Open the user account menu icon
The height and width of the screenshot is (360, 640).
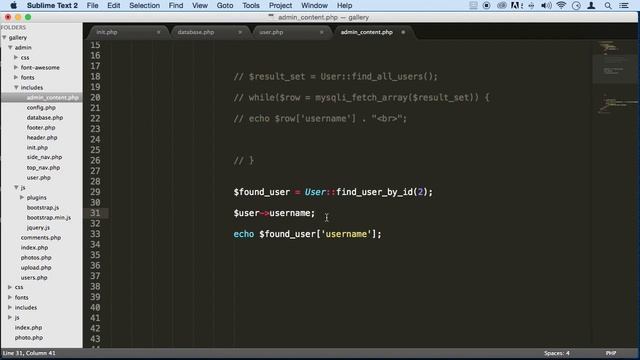(x=591, y=5)
